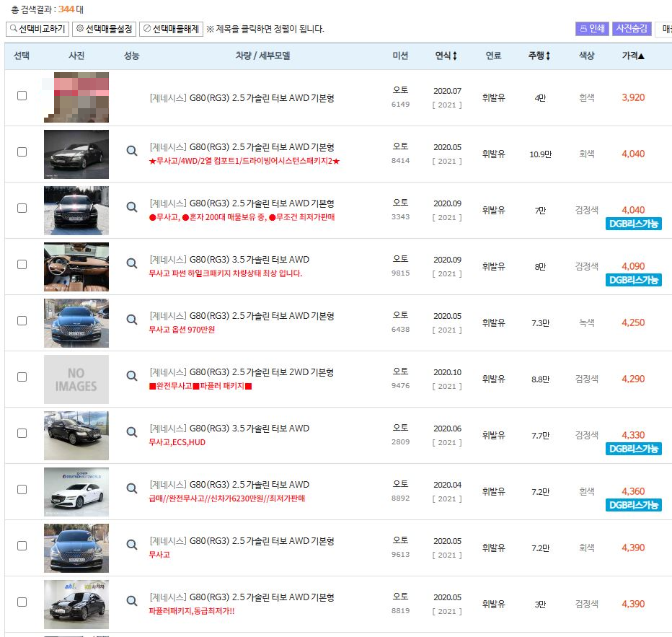Click color value 녹색
The height and width of the screenshot is (637, 672).
tap(587, 322)
